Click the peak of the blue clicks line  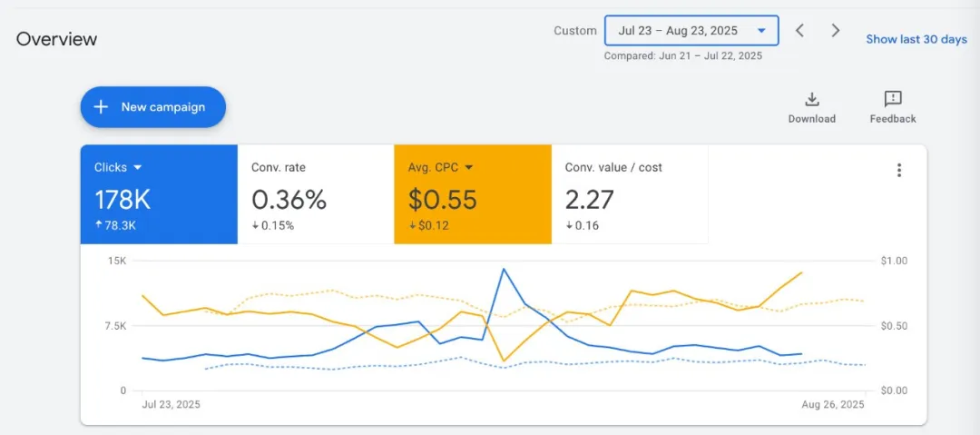[503, 269]
